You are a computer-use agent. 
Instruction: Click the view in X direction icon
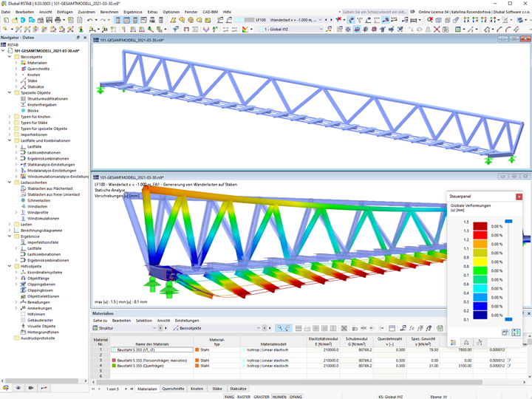(x=466, y=20)
